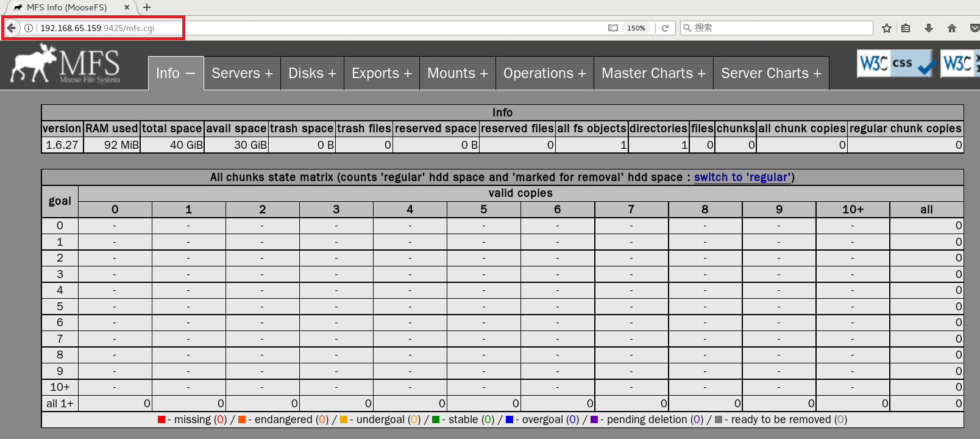980x439 pixels.
Task: Close the MFS Info (MooseFS) tab
Action: pyautogui.click(x=127, y=7)
